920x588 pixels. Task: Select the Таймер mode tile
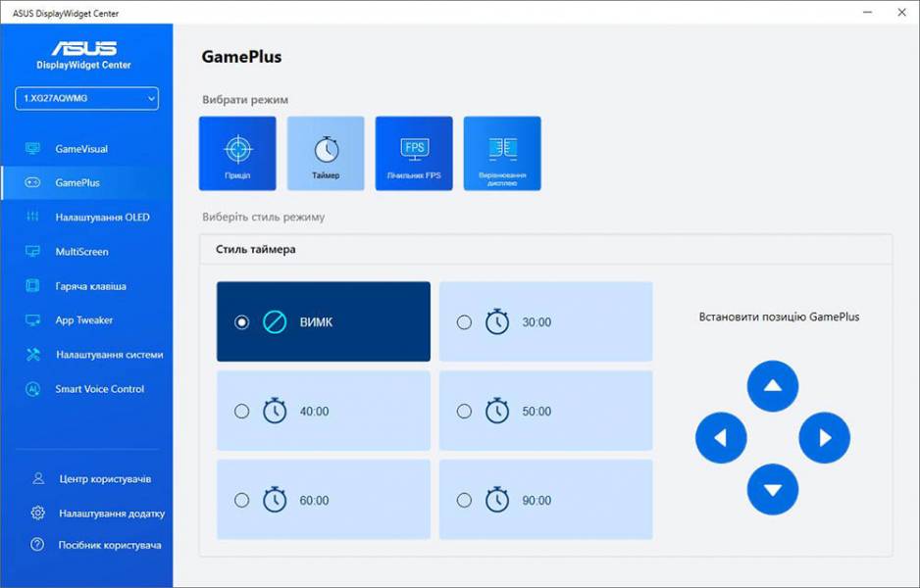[326, 154]
